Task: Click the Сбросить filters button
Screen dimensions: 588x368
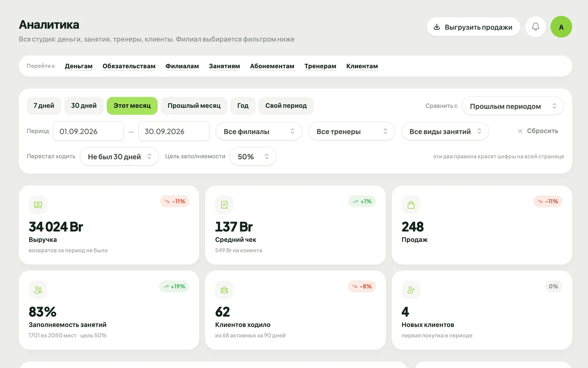Action: pyautogui.click(x=538, y=131)
